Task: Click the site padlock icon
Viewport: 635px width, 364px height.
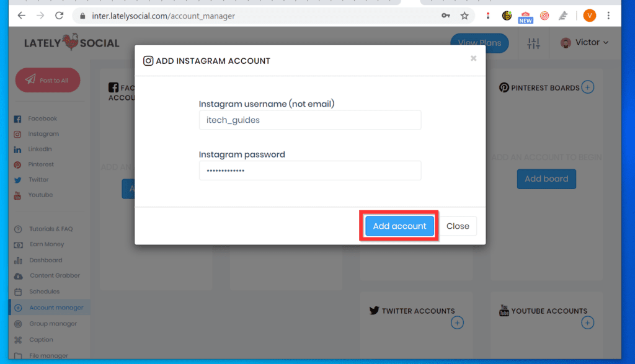Action: pos(82,16)
